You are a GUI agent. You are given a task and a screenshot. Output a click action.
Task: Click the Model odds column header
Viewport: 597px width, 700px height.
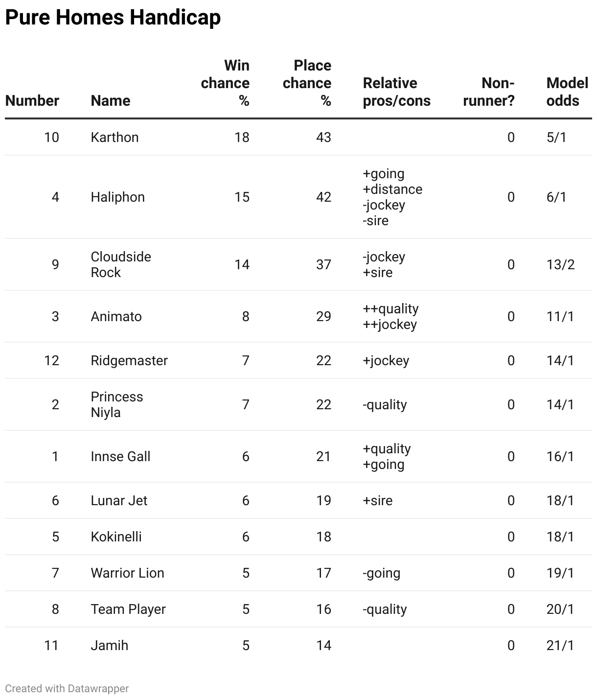coord(567,92)
